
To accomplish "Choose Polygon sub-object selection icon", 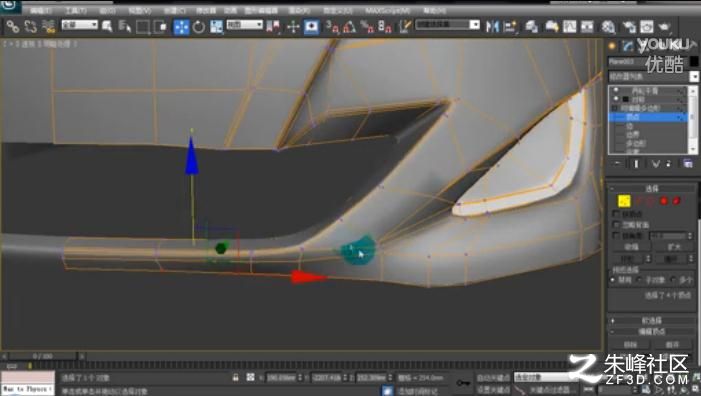I will (x=663, y=201).
